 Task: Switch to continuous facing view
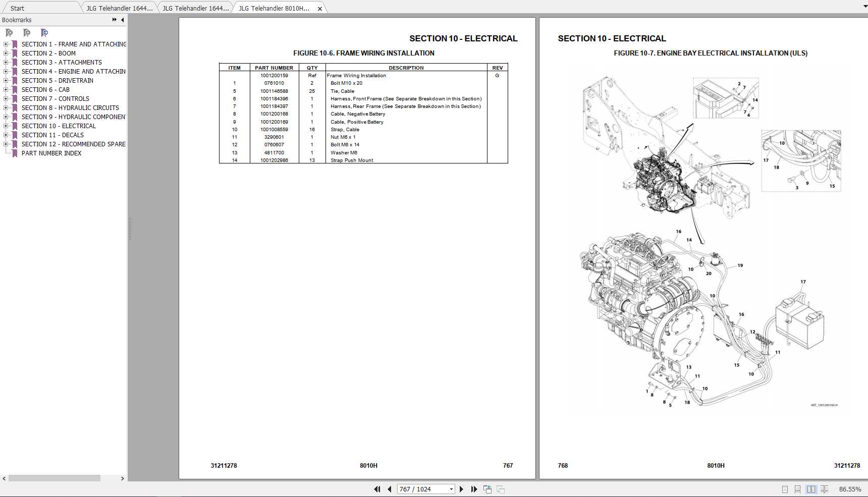coord(825,489)
